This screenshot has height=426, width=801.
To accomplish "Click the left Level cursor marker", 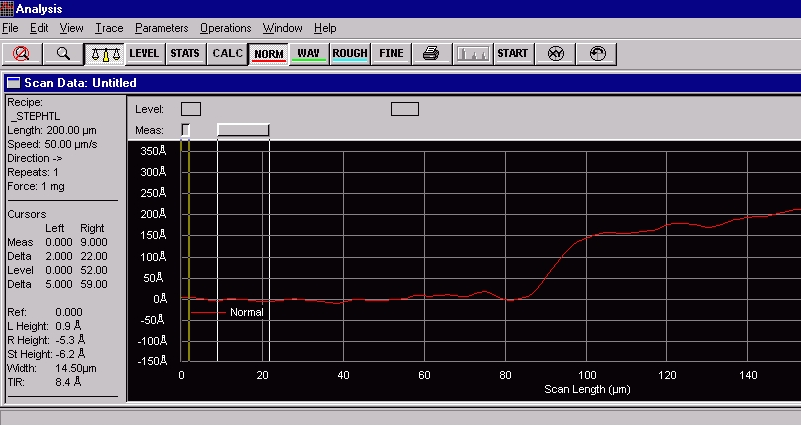I will click(191, 108).
